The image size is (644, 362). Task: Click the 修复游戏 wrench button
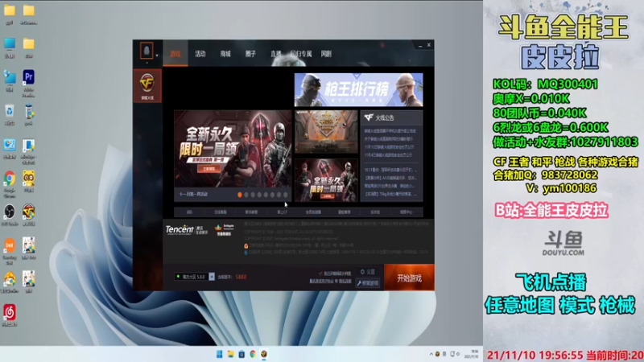point(368,283)
